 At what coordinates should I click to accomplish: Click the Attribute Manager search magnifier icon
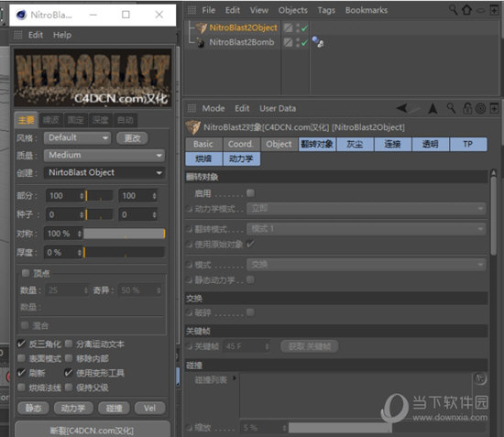pyautogui.click(x=451, y=108)
